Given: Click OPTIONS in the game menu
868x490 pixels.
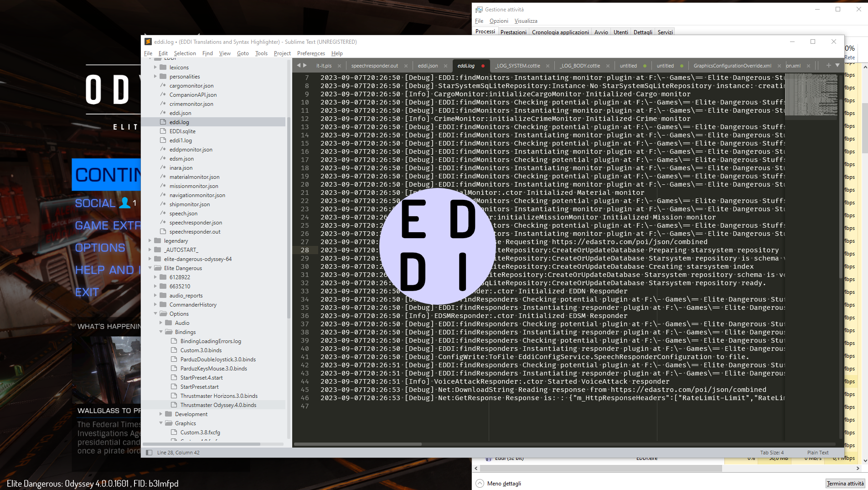Looking at the screenshot, I should 100,248.
